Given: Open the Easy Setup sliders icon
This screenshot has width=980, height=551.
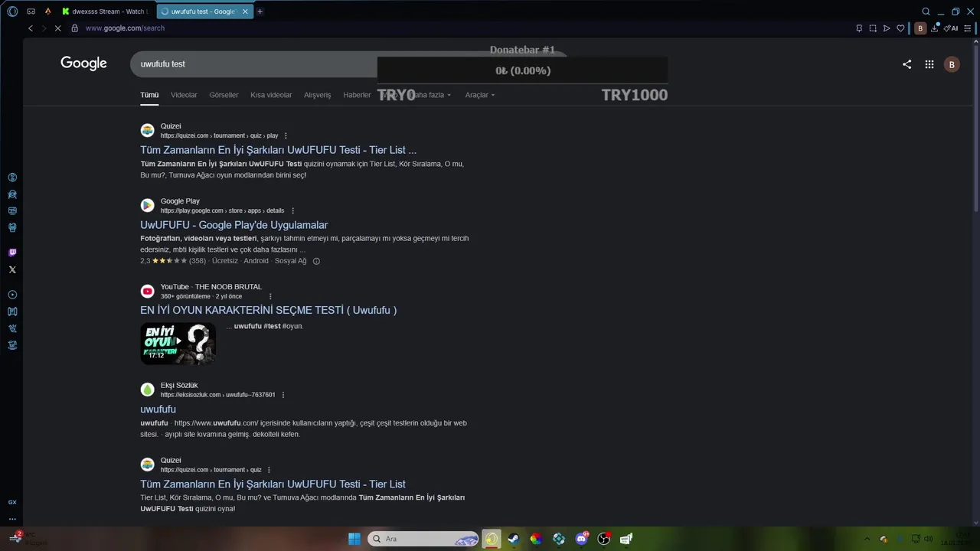Looking at the screenshot, I should point(968,28).
